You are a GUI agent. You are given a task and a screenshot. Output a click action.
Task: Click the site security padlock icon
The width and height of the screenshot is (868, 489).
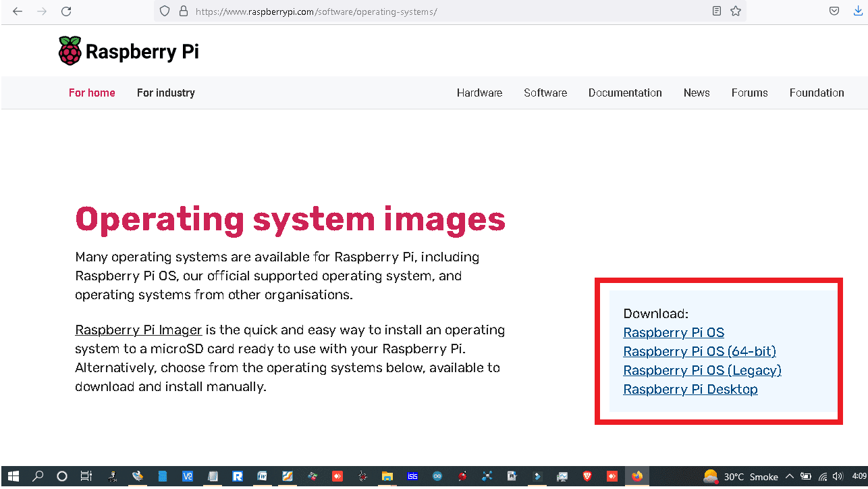pos(183,11)
